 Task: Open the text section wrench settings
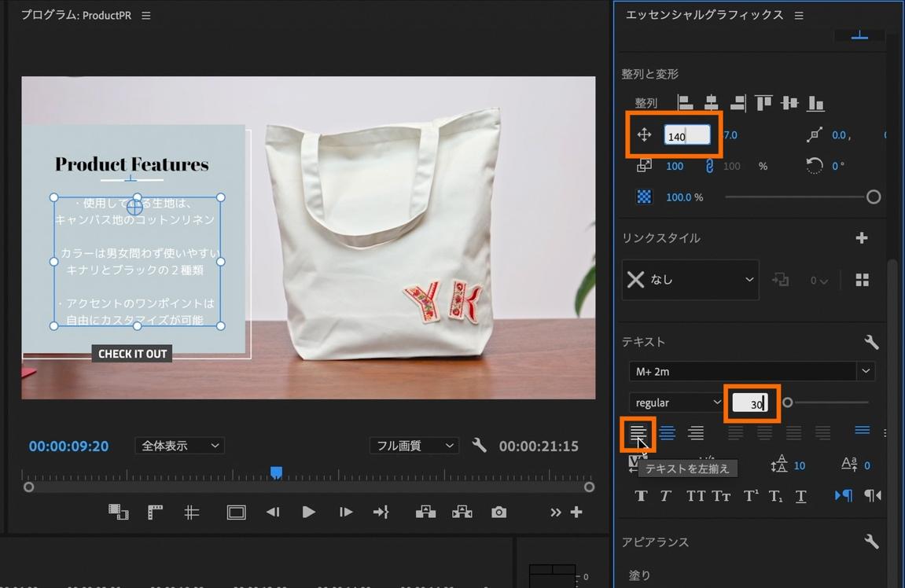pos(871,342)
